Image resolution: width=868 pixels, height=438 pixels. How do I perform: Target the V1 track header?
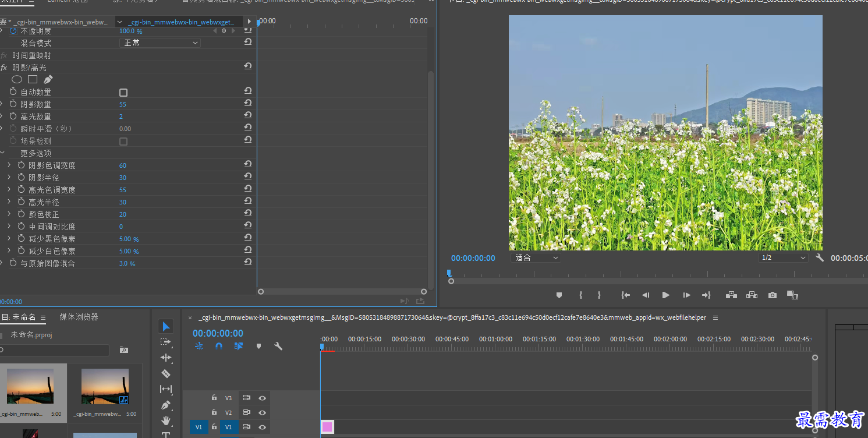[228, 427]
